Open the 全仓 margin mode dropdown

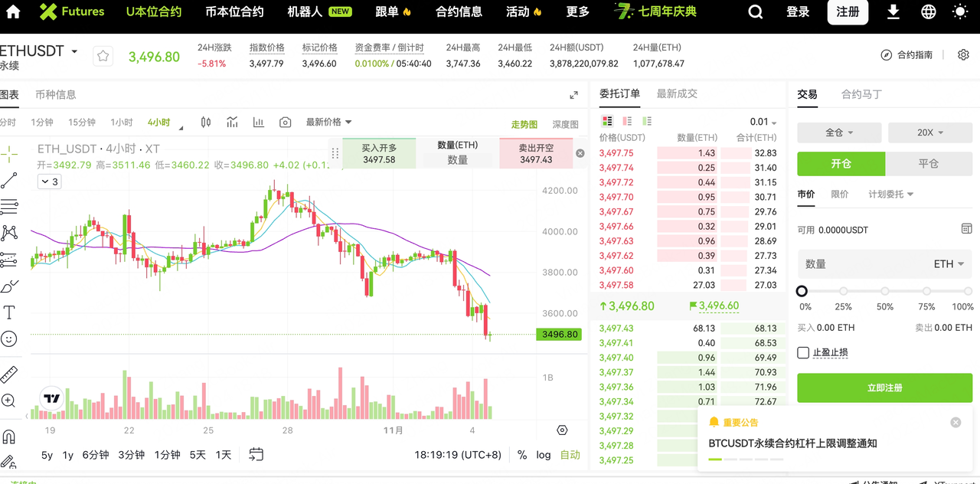(840, 132)
